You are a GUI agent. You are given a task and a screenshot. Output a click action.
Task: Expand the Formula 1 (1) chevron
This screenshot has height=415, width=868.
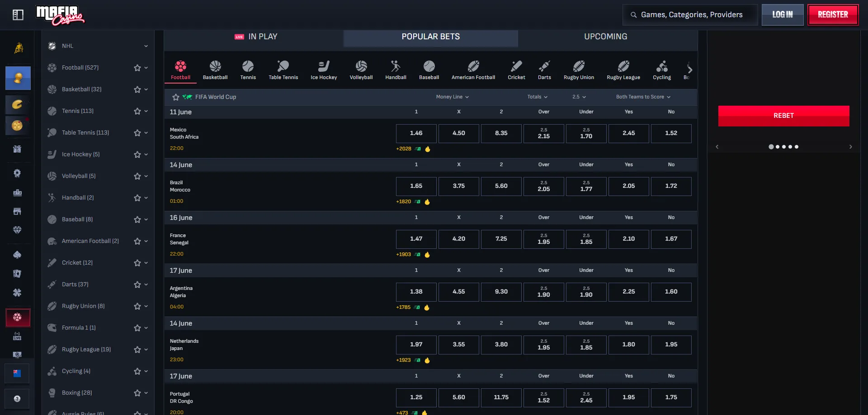(146, 328)
